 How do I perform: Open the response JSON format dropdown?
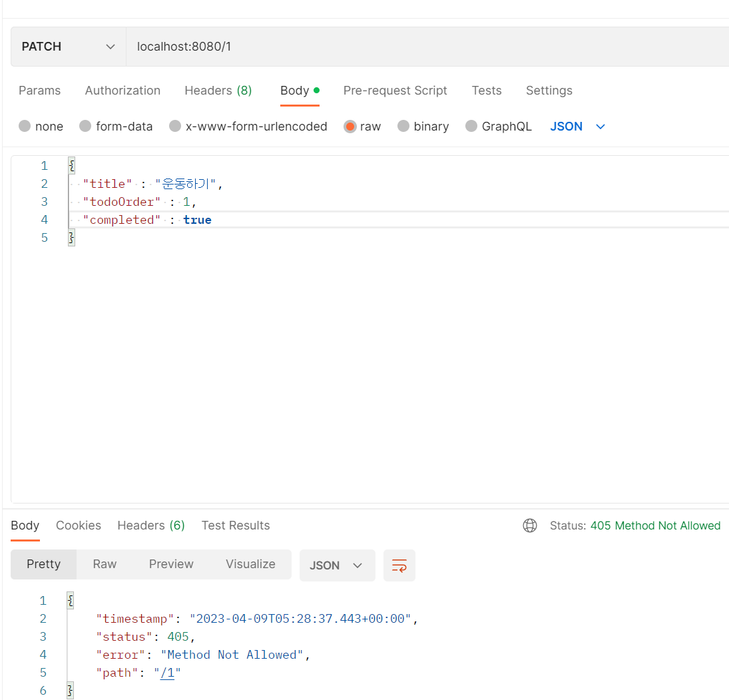(337, 565)
